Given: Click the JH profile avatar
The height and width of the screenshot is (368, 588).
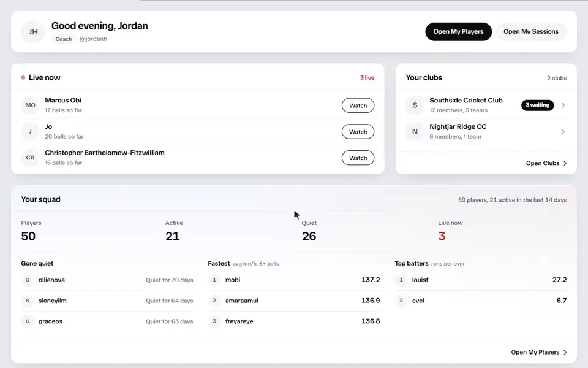Looking at the screenshot, I should (33, 32).
